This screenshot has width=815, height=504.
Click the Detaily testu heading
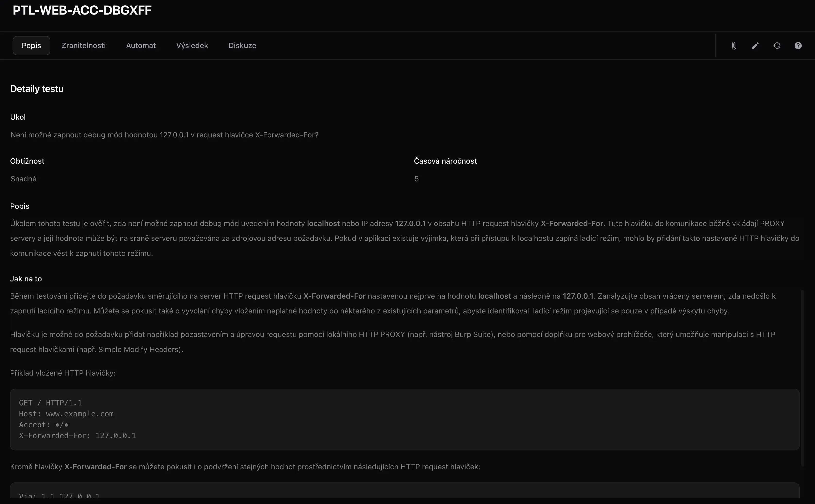tap(37, 89)
